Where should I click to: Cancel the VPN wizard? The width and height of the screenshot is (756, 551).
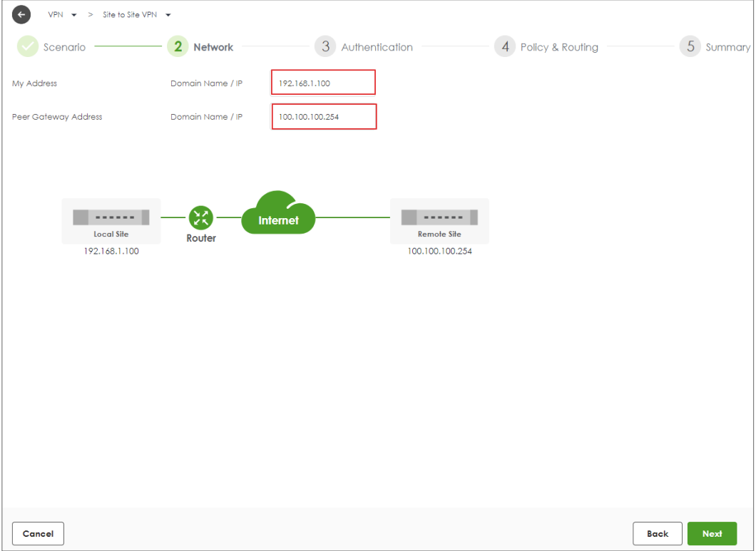38,534
